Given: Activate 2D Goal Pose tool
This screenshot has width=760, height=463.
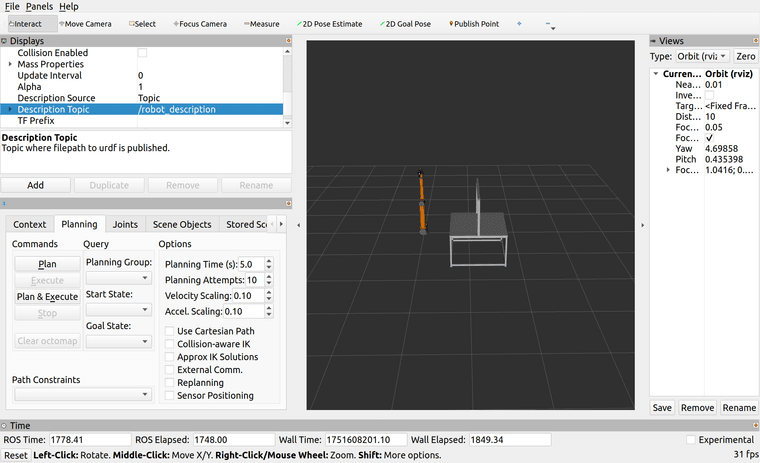Looking at the screenshot, I should pos(406,24).
